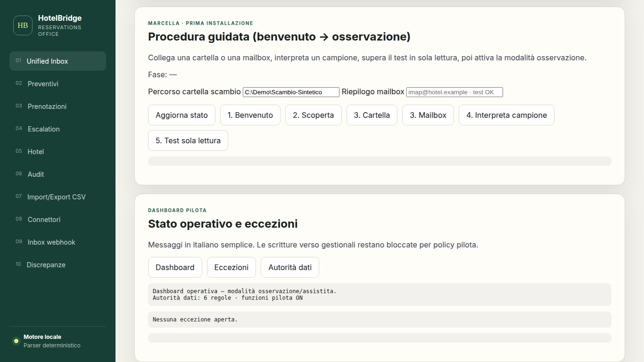Click the MARCELLA · PRIMA INSTALLAZIONE label

pyautogui.click(x=200, y=23)
